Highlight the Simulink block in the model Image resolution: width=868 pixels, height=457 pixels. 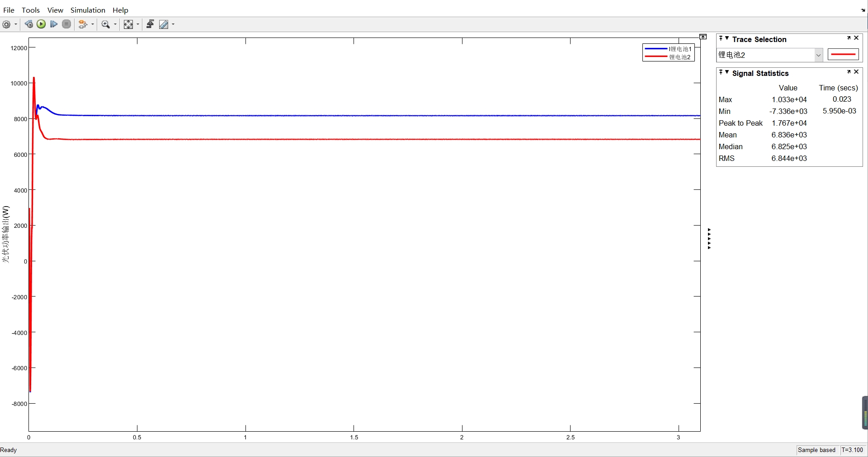coord(83,24)
